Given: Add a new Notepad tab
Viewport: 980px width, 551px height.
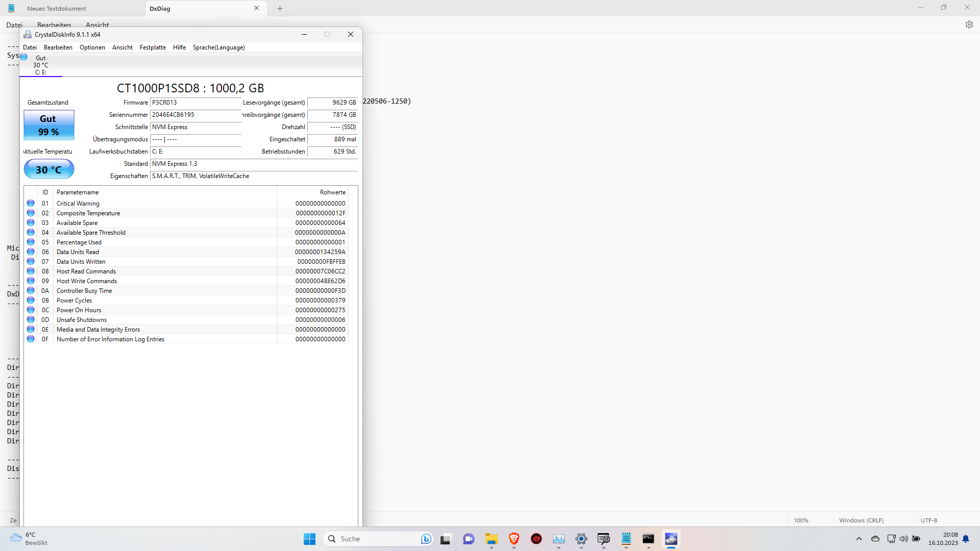Looking at the screenshot, I should 280,9.
